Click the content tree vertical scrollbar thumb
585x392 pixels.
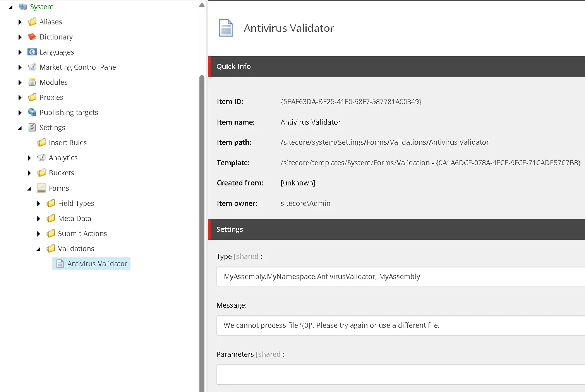point(202,234)
